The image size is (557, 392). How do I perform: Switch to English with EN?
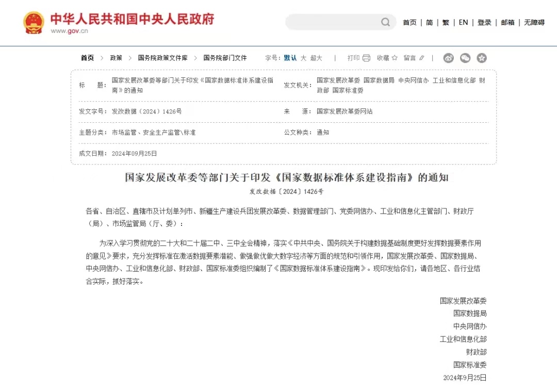tap(463, 22)
